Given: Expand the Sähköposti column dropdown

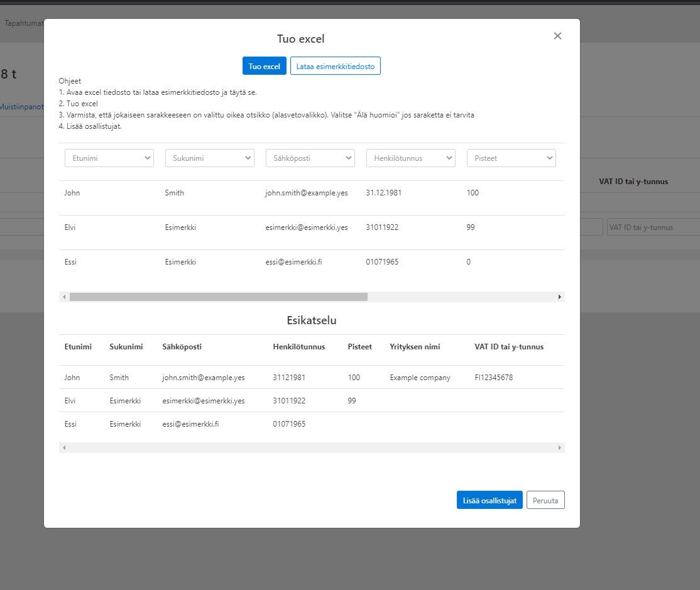Looking at the screenshot, I should pos(310,158).
